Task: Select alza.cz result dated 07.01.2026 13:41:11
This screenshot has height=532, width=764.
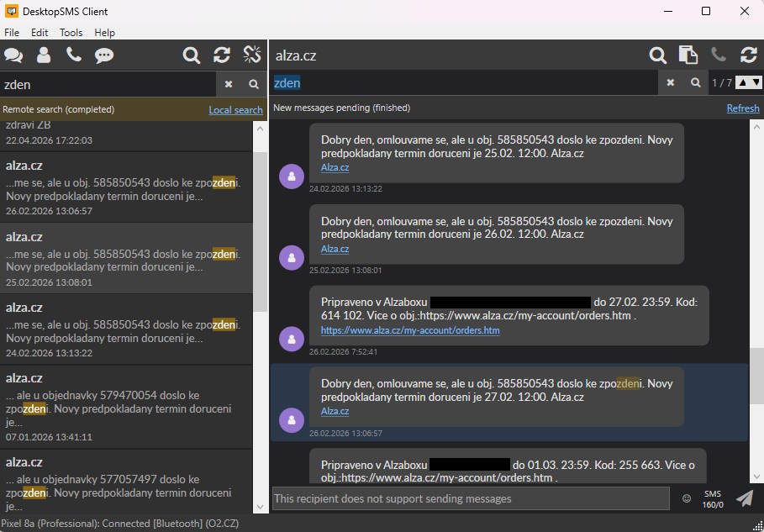Action: 126,407
